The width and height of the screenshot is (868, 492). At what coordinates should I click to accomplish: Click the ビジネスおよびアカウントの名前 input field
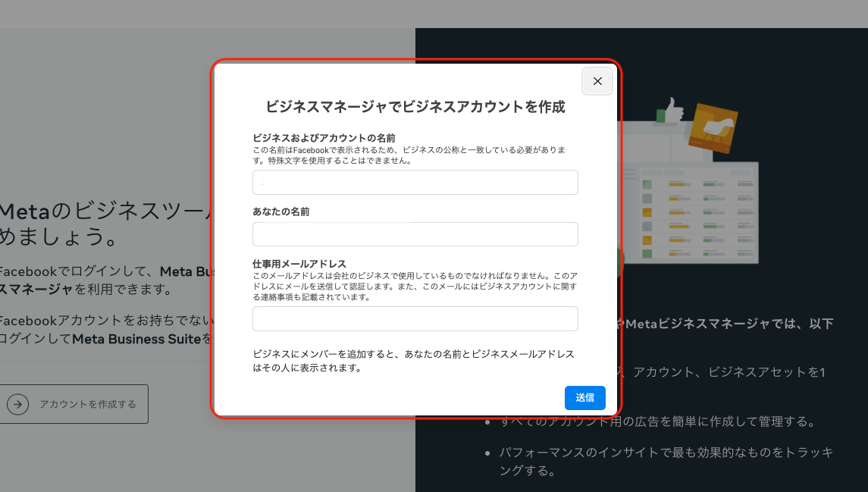pos(415,182)
